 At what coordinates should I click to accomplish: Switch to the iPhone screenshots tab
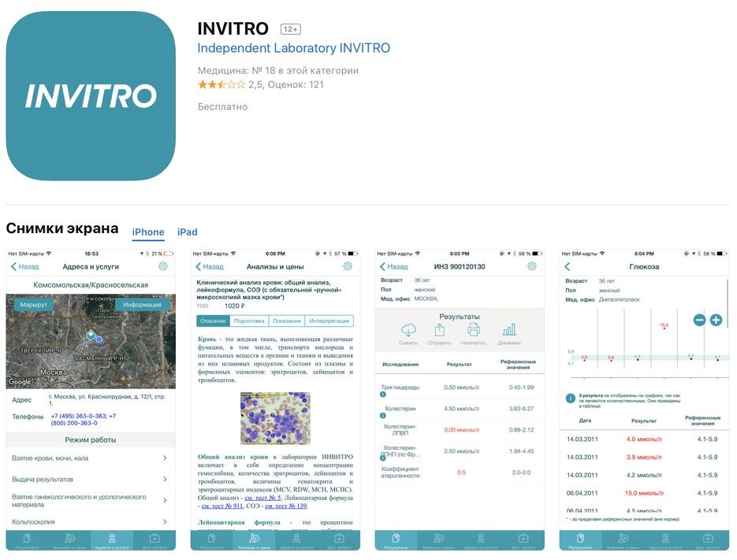(148, 232)
